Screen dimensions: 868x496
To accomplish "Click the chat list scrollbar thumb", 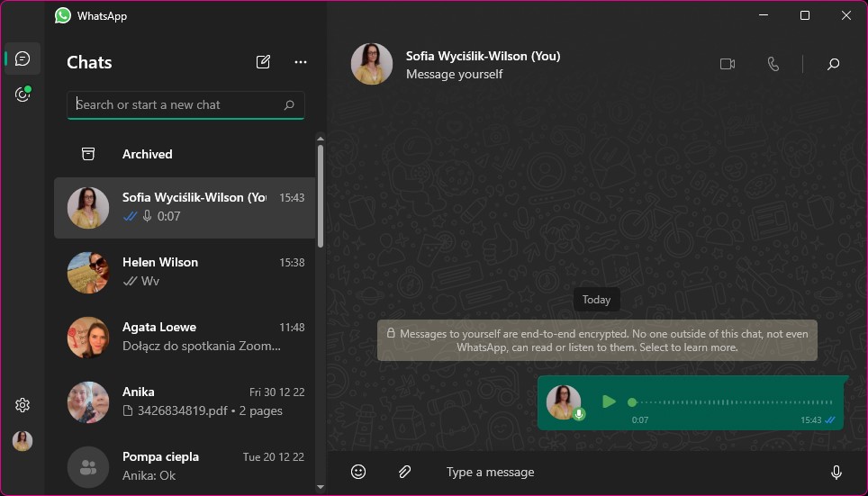I will pos(320,195).
